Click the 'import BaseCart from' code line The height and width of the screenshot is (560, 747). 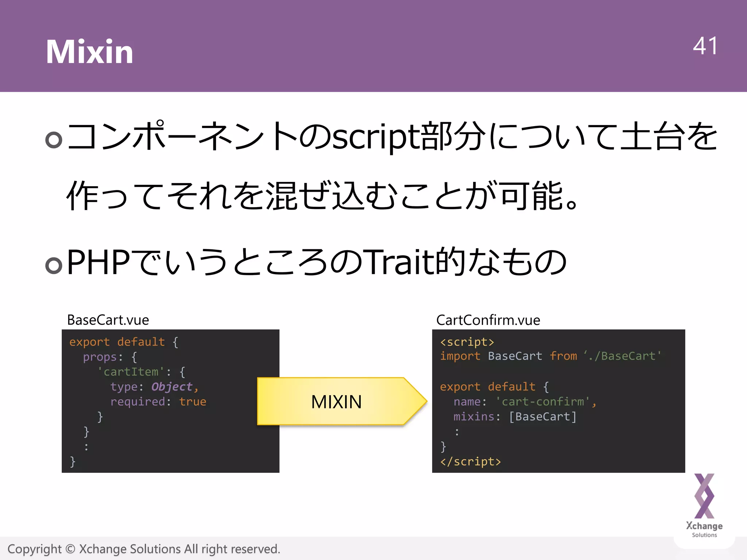click(x=550, y=356)
